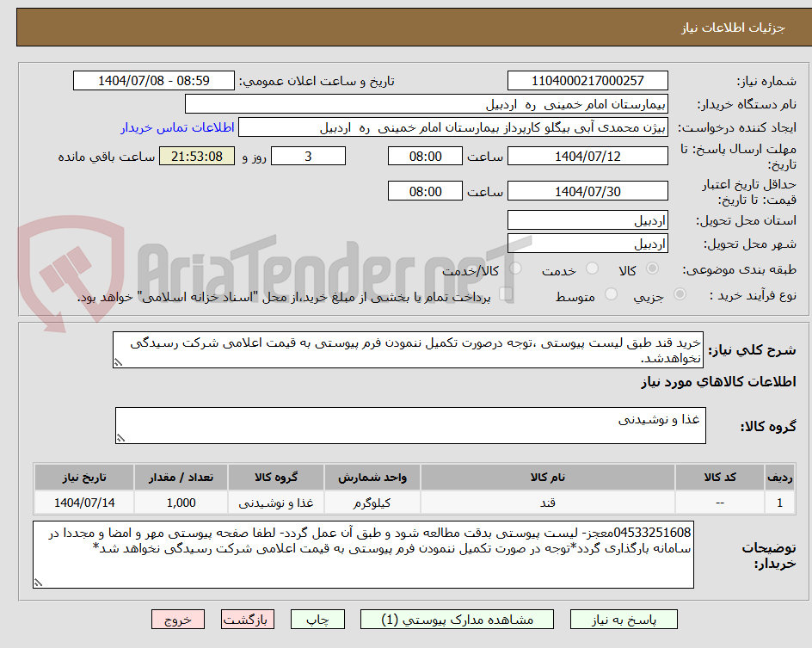Click the خروج exit button
The height and width of the screenshot is (648, 812).
pos(178,619)
